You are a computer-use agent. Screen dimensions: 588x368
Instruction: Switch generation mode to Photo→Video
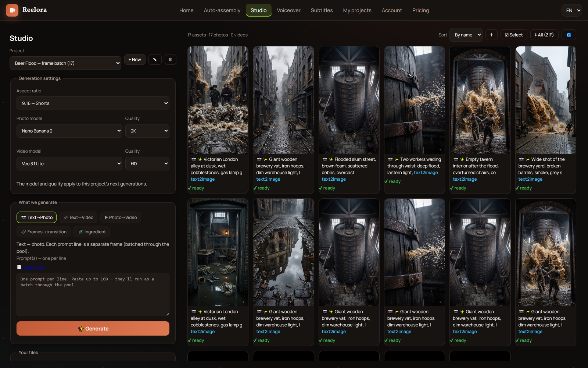[x=121, y=217]
